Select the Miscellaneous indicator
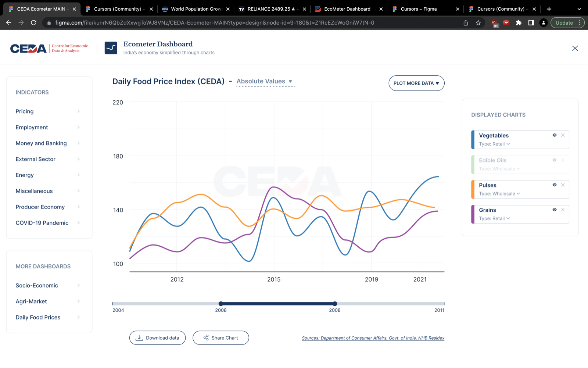The width and height of the screenshot is (588, 368). click(48, 191)
